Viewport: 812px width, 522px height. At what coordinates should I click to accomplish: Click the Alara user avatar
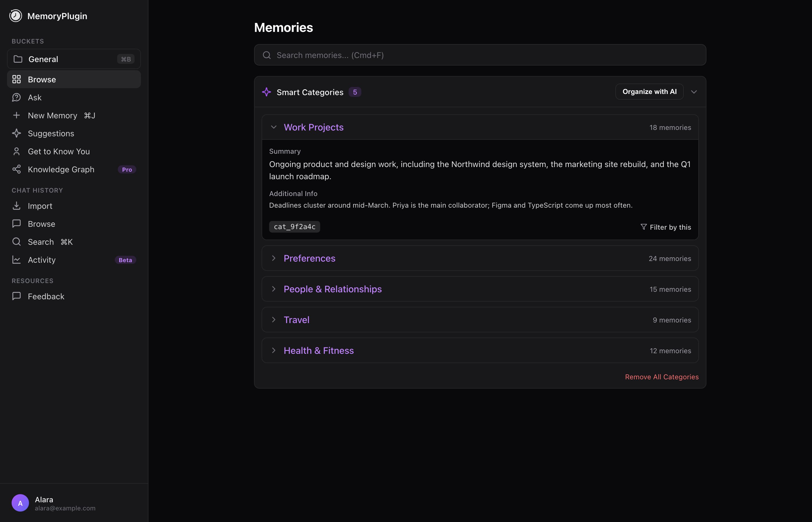tap(20, 503)
